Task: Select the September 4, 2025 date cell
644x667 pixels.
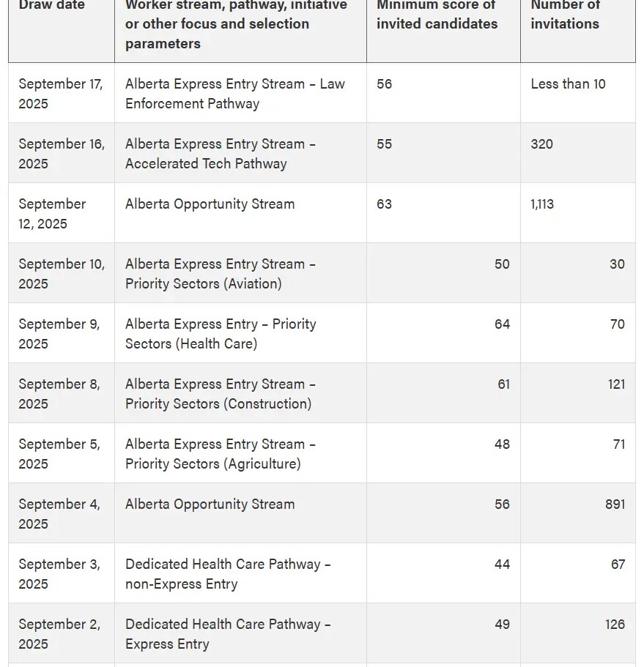Action: click(x=59, y=514)
